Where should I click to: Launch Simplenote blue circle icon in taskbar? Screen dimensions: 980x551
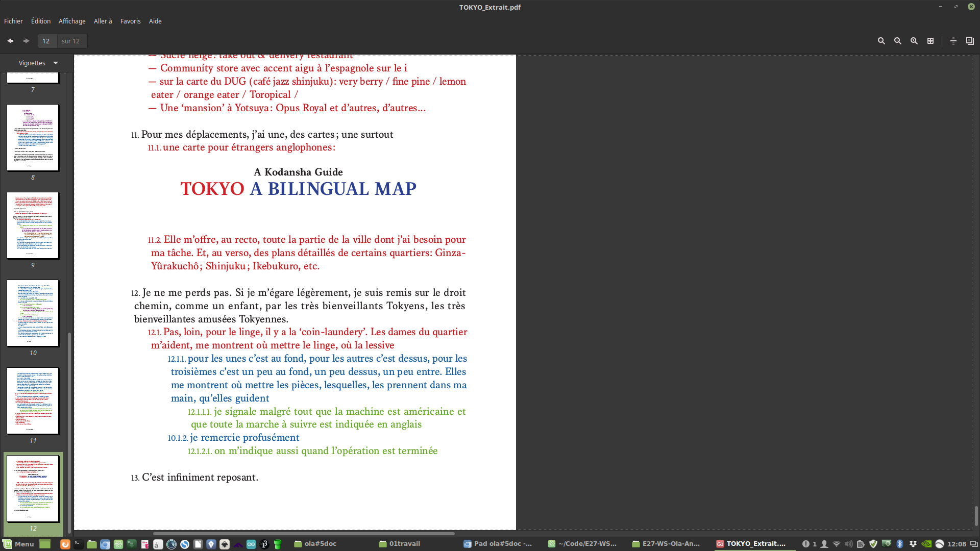coord(185,544)
